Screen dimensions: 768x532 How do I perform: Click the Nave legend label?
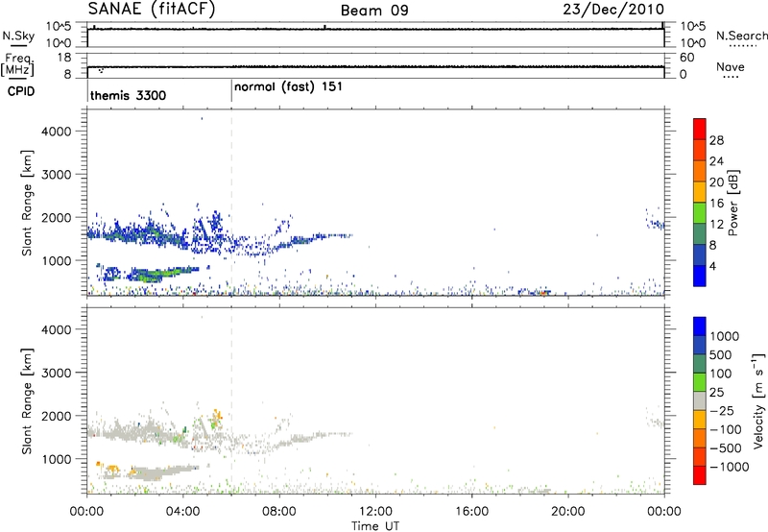pos(731,67)
